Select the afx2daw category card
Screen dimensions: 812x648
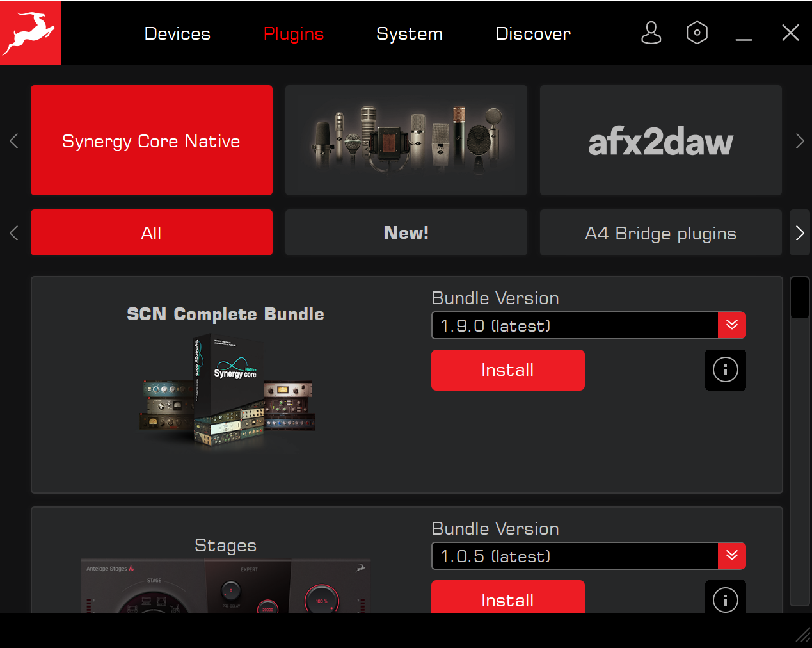point(661,140)
